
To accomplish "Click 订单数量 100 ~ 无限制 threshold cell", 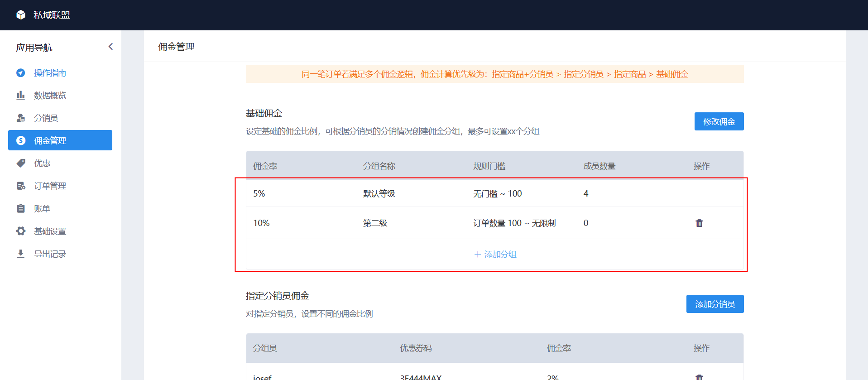I will [514, 223].
